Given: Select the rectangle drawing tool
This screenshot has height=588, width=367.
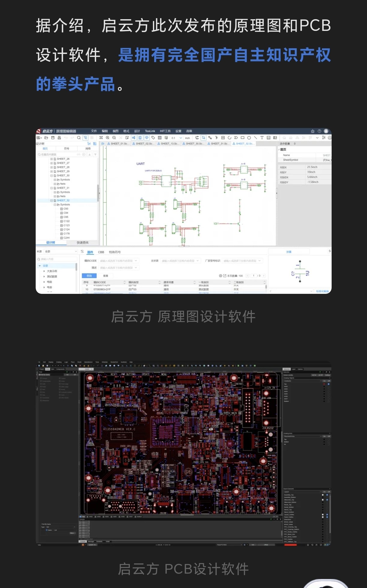Looking at the screenshot, I should click(x=243, y=138).
